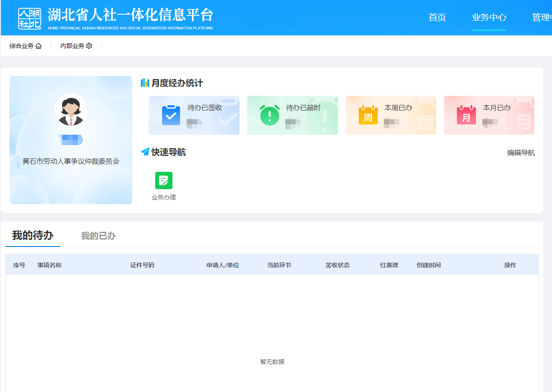The image size is (552, 392).
Task: Click the user avatar picture
Action: pos(71,110)
